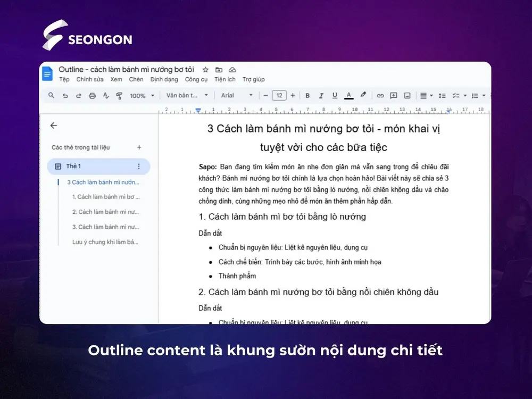
Task: Check cloud save status icon
Action: tap(232, 70)
